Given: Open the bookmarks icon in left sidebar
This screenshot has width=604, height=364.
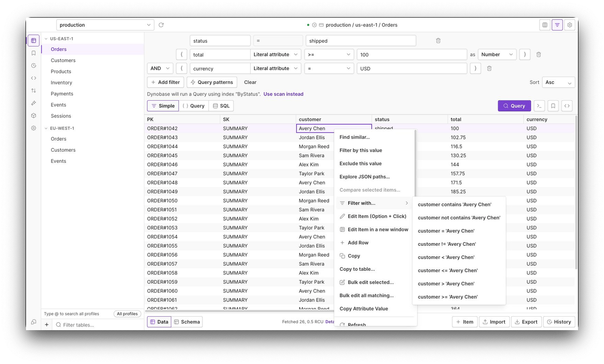Looking at the screenshot, I should 33,53.
